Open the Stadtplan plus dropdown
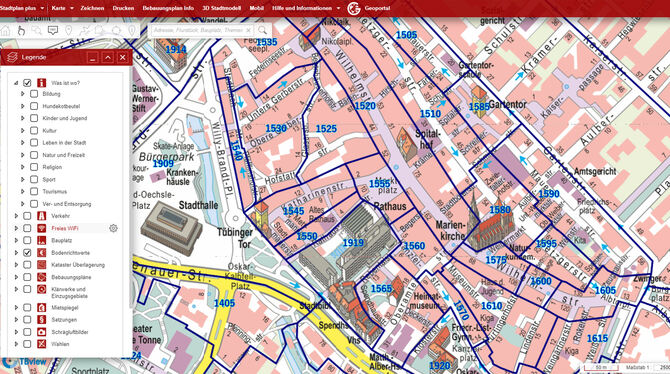The width and height of the screenshot is (670, 374). coord(21,8)
